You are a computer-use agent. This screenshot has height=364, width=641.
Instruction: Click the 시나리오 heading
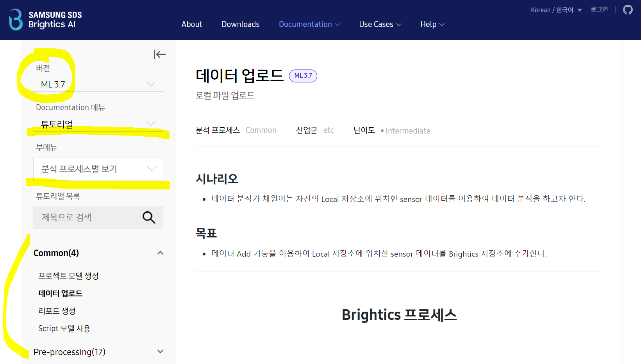[x=217, y=178]
